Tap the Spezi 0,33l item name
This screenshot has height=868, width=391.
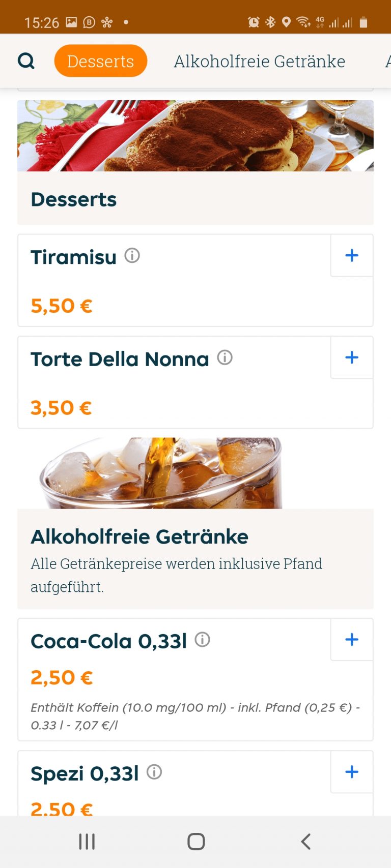tap(85, 774)
